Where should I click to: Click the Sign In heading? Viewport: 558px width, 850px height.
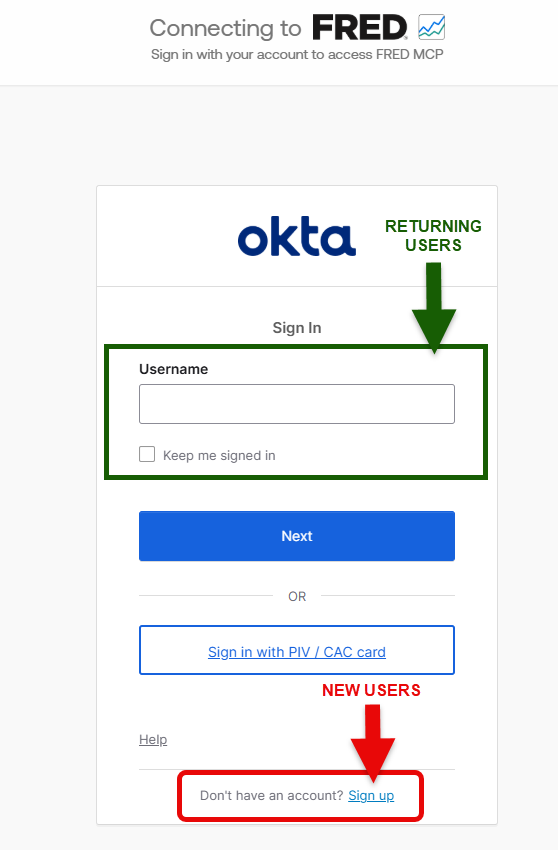(x=297, y=328)
